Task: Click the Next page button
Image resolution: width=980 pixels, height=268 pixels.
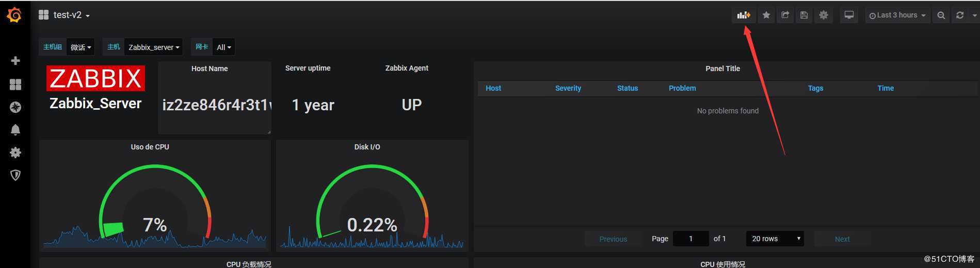Action: click(x=842, y=239)
